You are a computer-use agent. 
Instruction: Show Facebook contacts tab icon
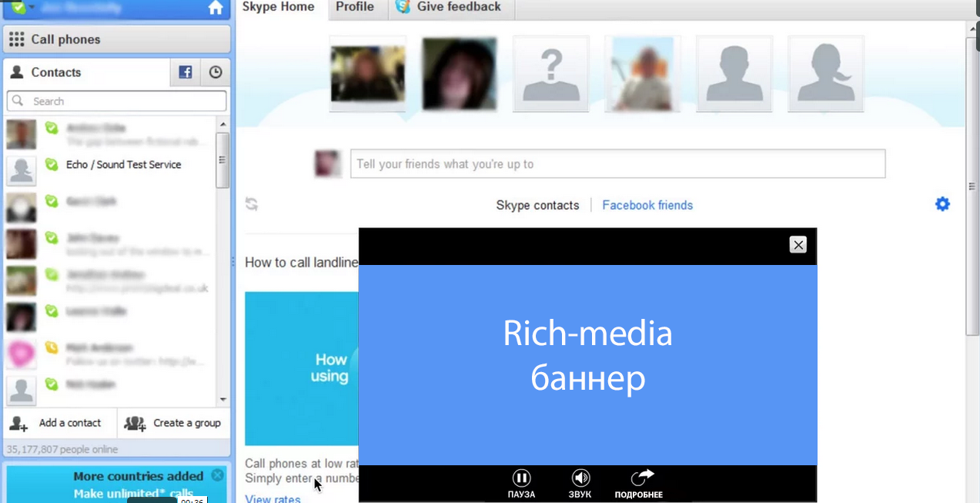pos(186,72)
